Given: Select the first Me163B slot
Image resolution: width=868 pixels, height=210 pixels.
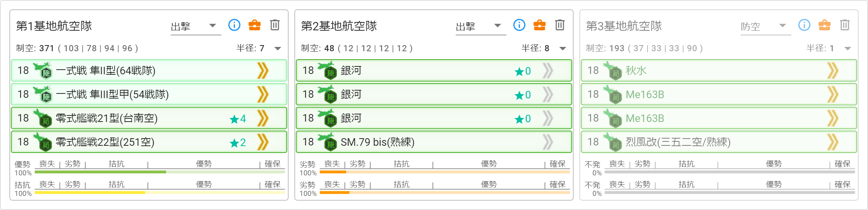Looking at the screenshot, I should click(x=719, y=94).
